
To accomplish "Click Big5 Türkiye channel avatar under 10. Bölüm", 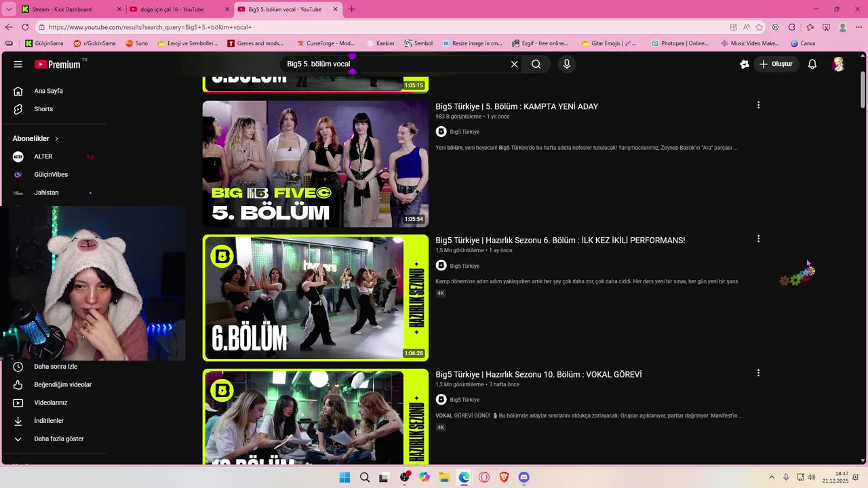I will pyautogui.click(x=441, y=399).
